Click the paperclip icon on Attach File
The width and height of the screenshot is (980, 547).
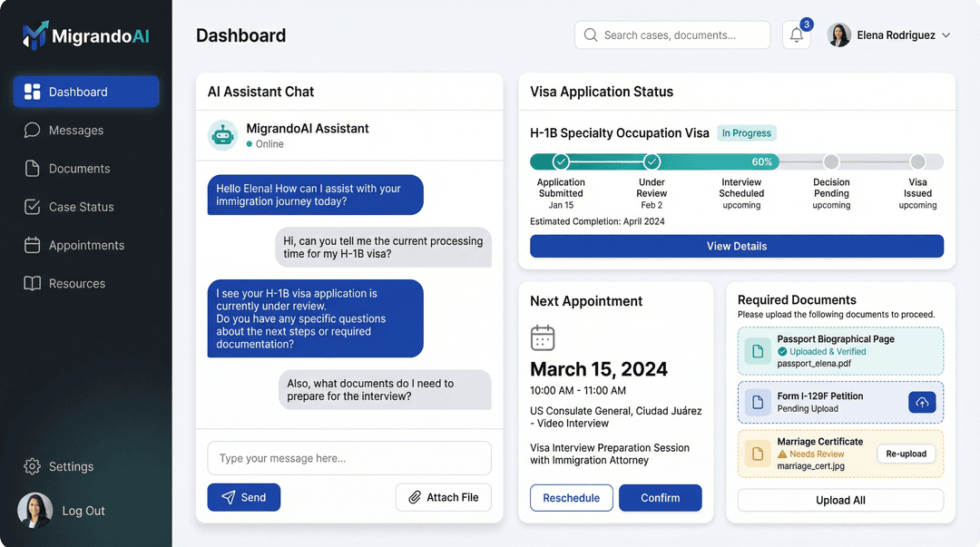click(x=416, y=497)
